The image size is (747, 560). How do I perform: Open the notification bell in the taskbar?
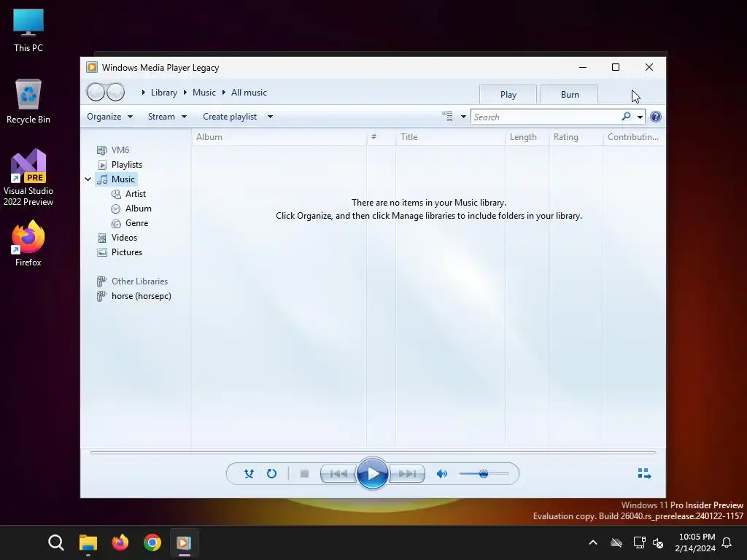click(727, 542)
